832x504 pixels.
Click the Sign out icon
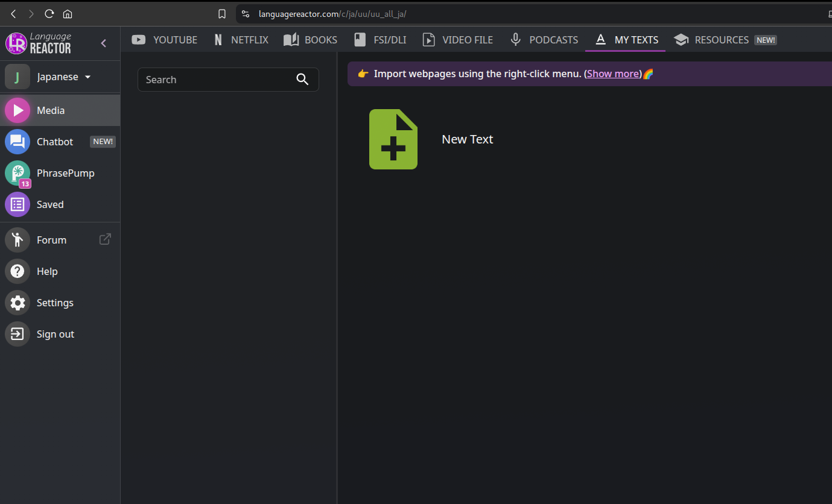[17, 334]
